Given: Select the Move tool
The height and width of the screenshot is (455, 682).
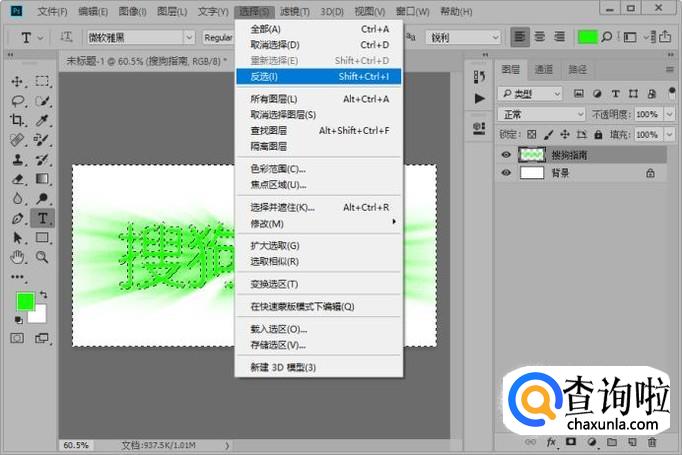Looking at the screenshot, I should (17, 81).
